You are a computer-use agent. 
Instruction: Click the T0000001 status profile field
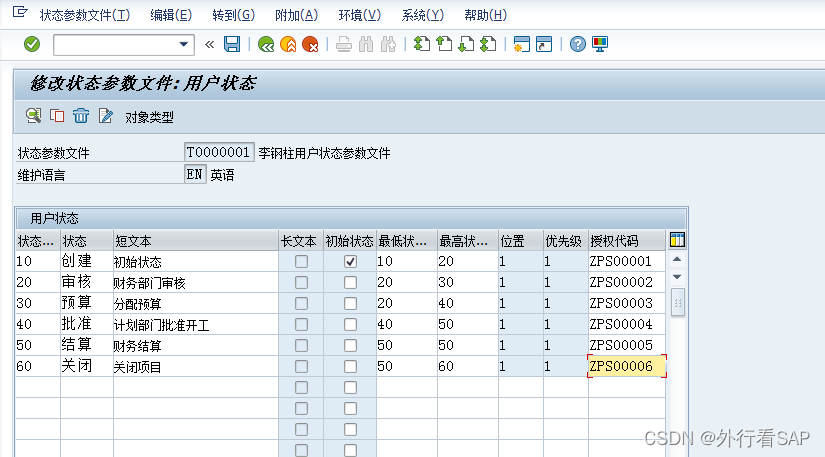point(219,153)
